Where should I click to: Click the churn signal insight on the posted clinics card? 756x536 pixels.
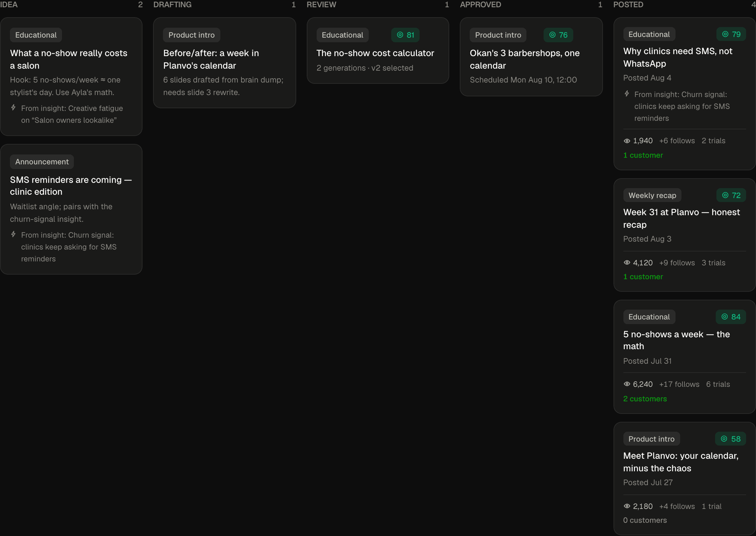682,106
